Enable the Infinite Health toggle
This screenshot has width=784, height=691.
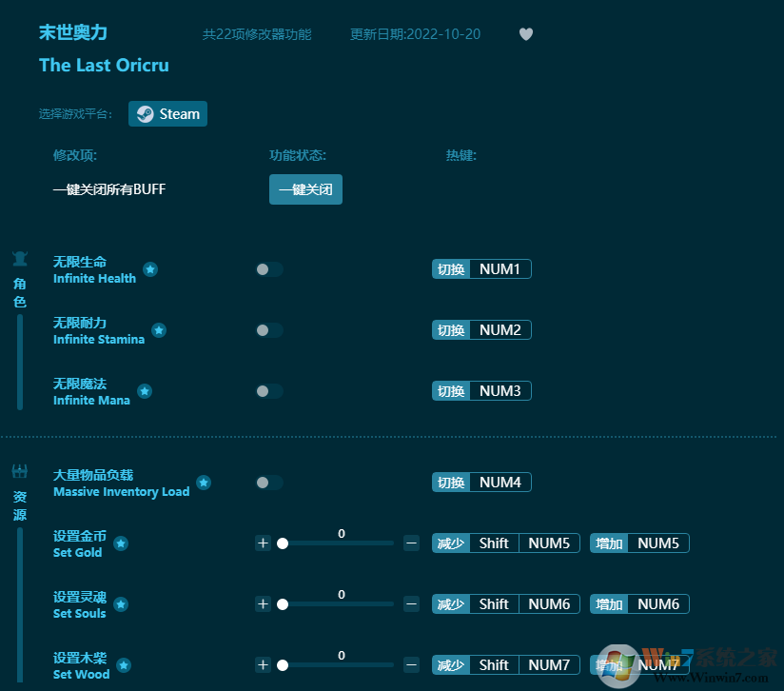[269, 269]
